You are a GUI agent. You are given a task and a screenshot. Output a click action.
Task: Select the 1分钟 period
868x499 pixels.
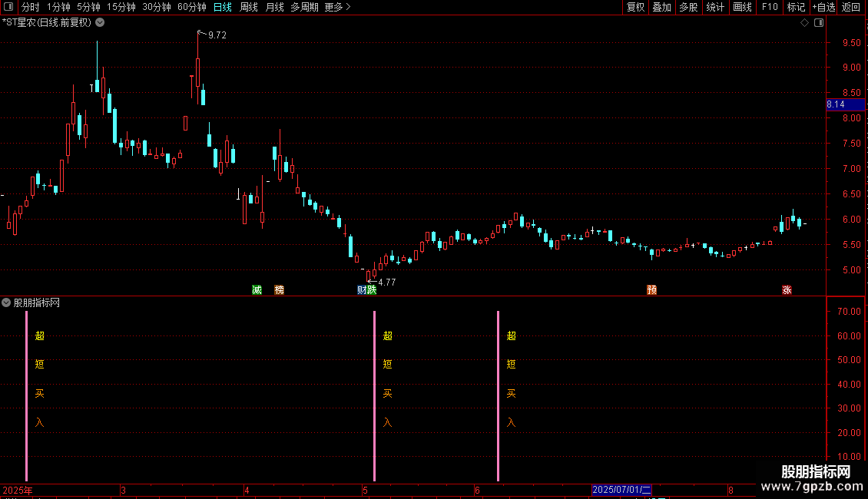pyautogui.click(x=58, y=7)
